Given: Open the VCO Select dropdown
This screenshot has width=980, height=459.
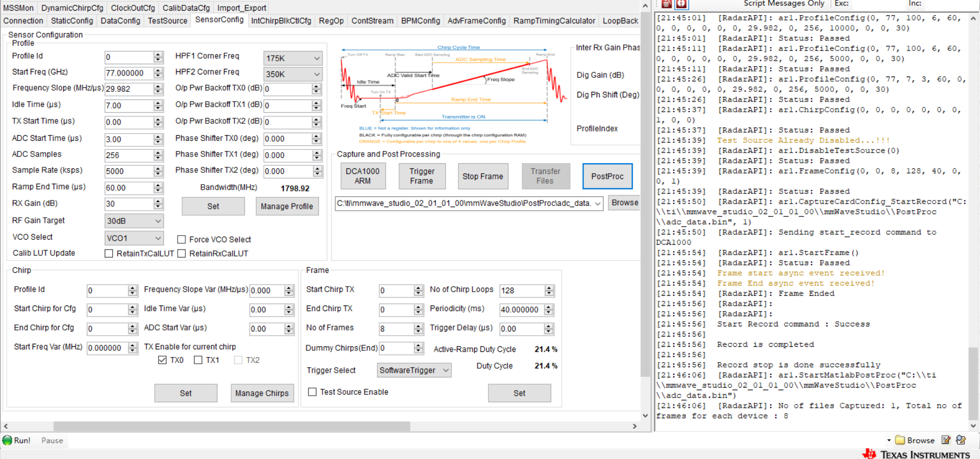Looking at the screenshot, I should click(134, 238).
